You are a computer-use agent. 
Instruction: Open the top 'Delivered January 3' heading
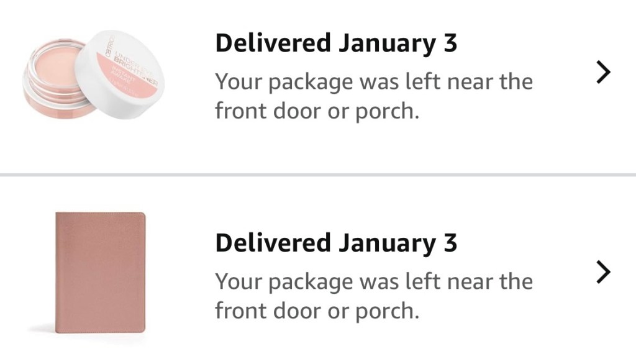click(335, 44)
